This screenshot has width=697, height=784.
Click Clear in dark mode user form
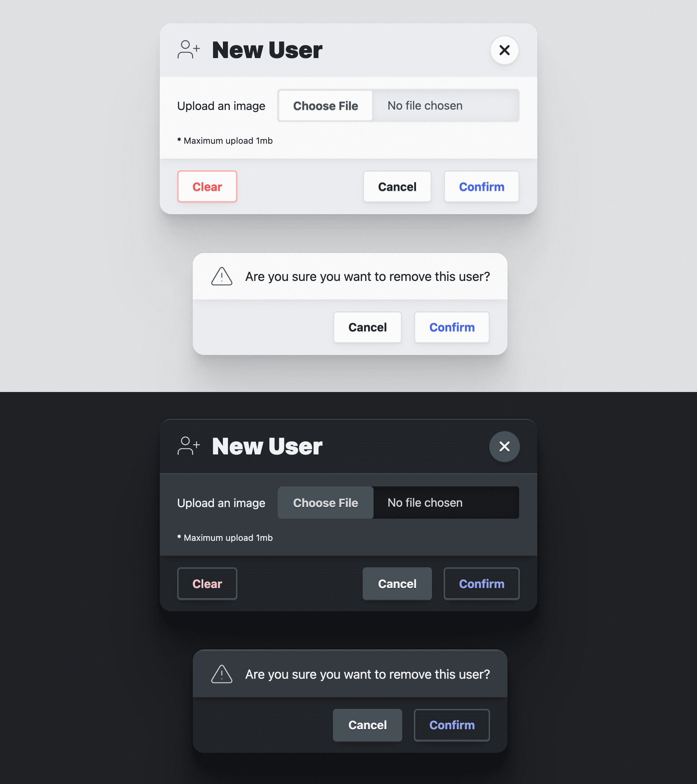tap(207, 583)
